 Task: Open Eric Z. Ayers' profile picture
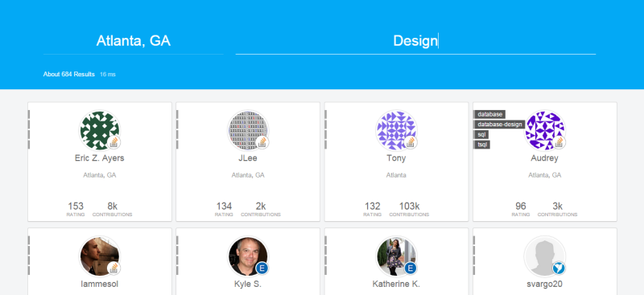point(100,130)
